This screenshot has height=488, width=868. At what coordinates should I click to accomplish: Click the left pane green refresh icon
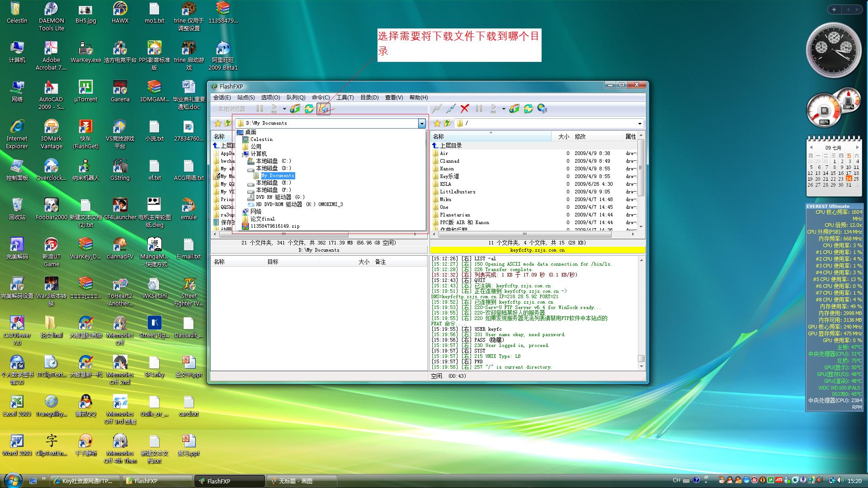309,108
